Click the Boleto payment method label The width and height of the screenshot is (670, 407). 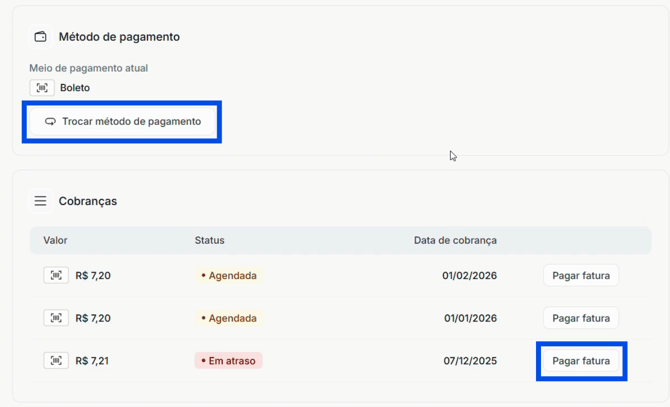pos(75,88)
